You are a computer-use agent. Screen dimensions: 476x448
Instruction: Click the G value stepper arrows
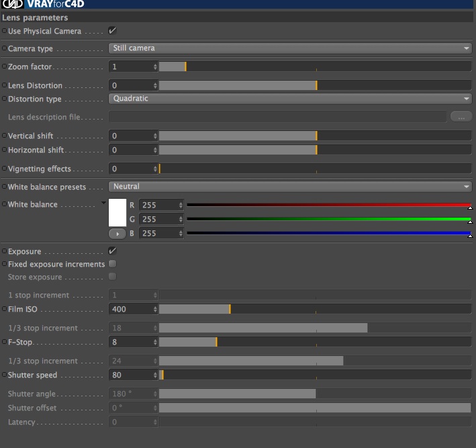181,219
